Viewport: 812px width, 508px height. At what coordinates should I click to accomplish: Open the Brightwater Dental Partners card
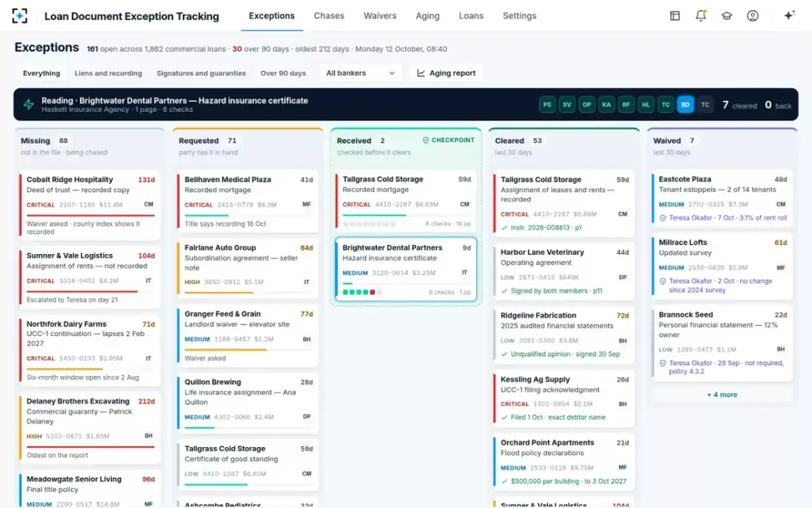tap(405, 269)
